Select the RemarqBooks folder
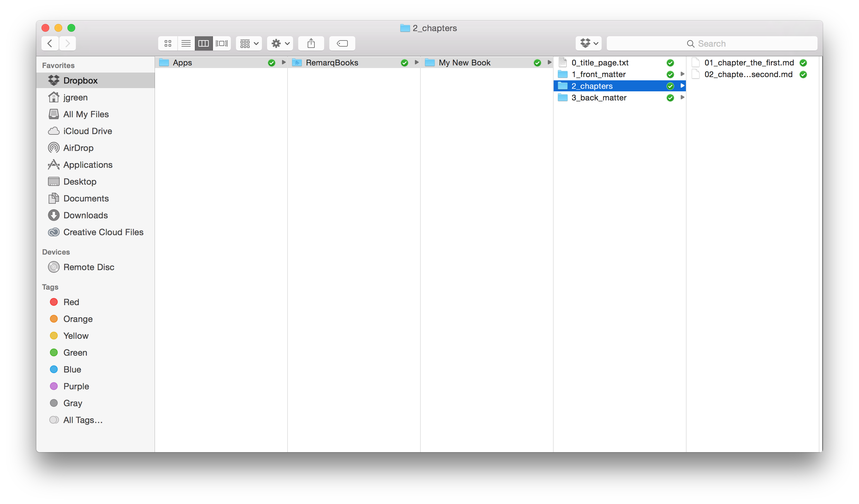This screenshot has width=859, height=504. [354, 63]
